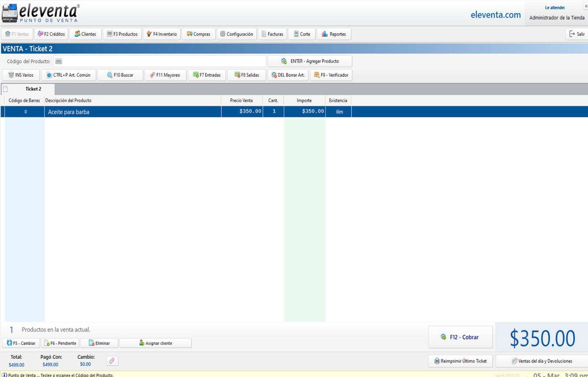588x377 pixels.
Task: Click the Corte button
Action: tap(301, 34)
